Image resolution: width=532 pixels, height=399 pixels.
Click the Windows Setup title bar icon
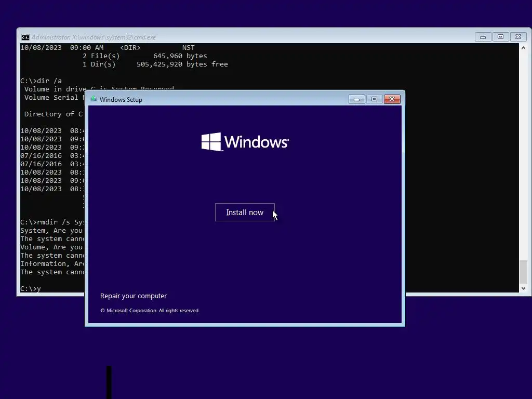click(x=94, y=99)
